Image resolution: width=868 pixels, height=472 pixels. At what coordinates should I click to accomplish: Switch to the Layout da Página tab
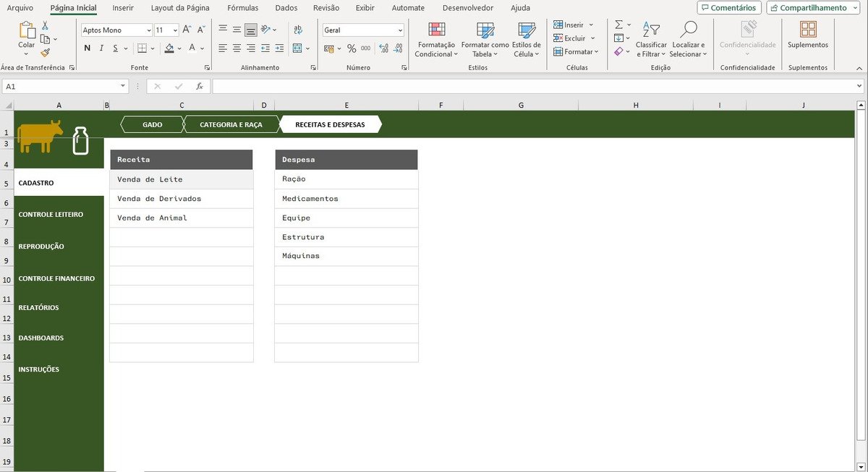coord(180,8)
